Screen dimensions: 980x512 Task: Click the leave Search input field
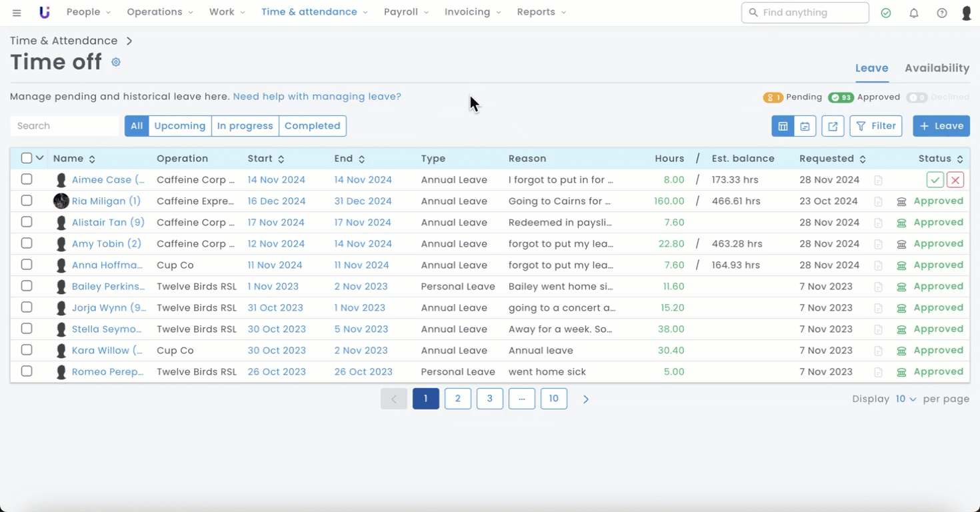(64, 126)
